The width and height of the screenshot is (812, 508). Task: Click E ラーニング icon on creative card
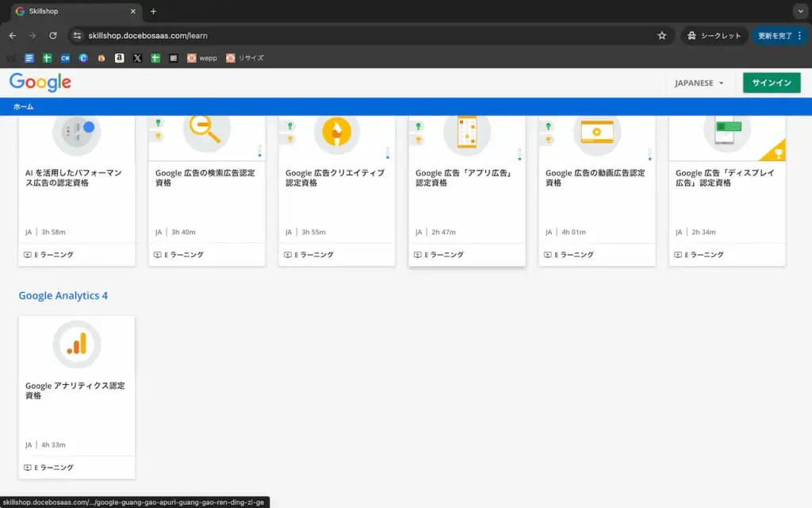pos(287,255)
